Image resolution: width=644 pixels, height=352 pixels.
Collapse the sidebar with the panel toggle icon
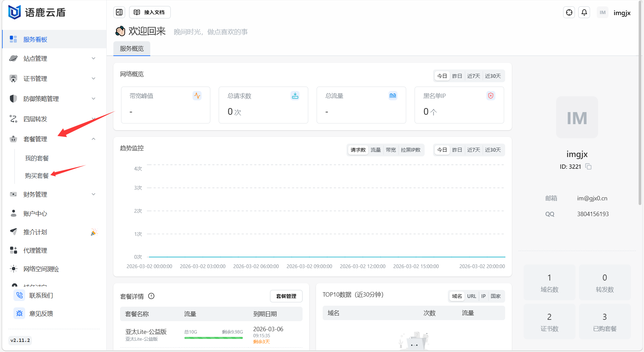coord(119,12)
